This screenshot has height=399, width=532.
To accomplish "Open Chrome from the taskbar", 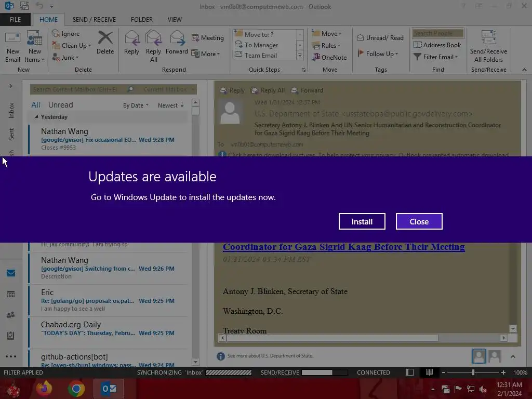I will [76, 389].
